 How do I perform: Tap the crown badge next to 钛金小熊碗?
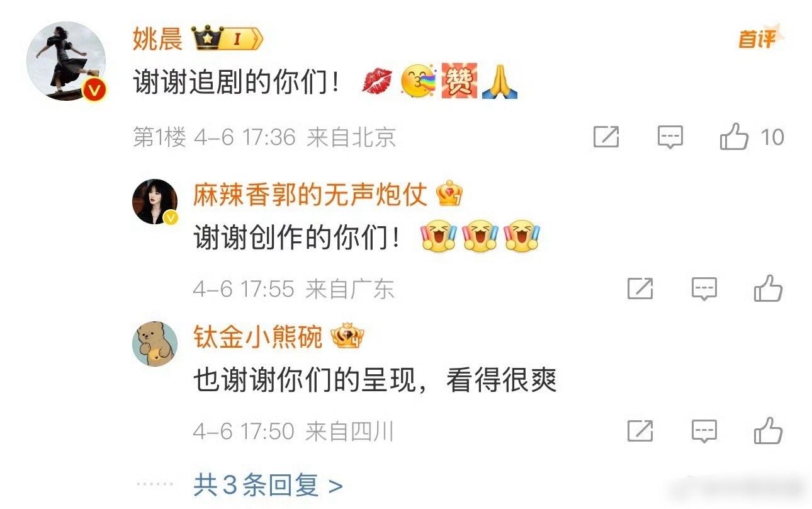[x=347, y=338]
